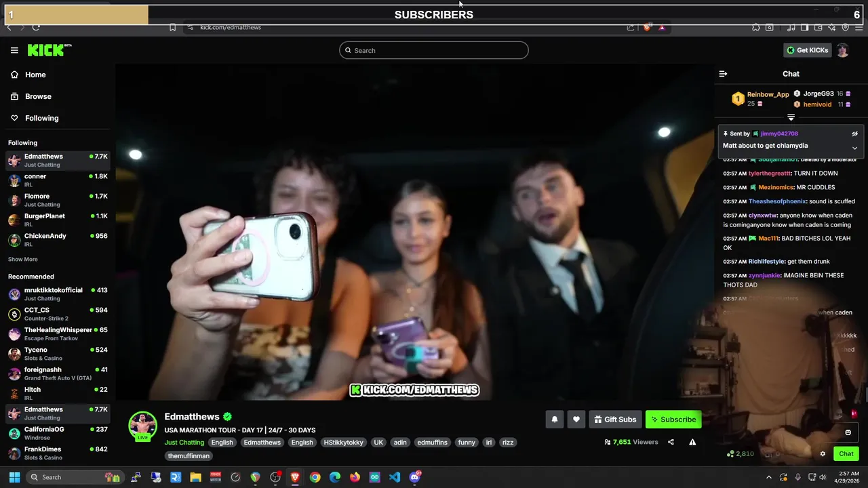Show hidden tray icons chevron
Image resolution: width=868 pixels, height=488 pixels.
click(x=768, y=477)
